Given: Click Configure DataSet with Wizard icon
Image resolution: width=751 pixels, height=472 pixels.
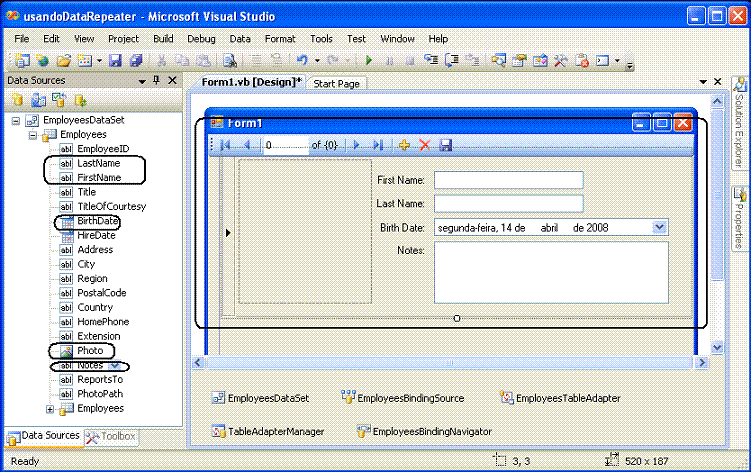Looking at the screenshot, I should (x=59, y=100).
